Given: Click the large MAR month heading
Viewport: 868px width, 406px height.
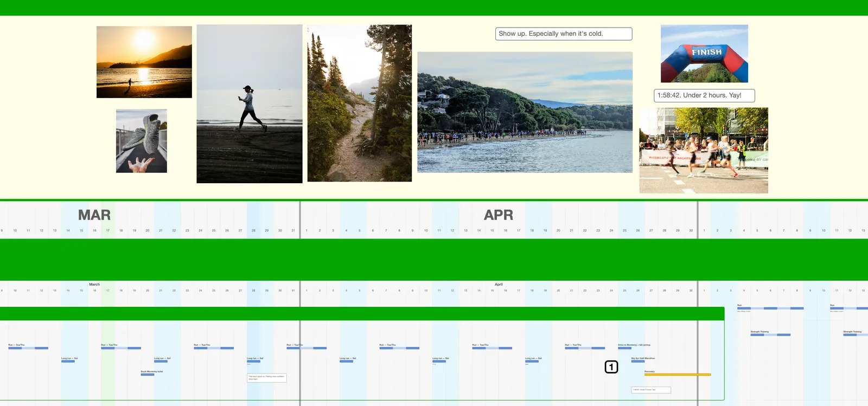Looking at the screenshot, I should point(94,215).
